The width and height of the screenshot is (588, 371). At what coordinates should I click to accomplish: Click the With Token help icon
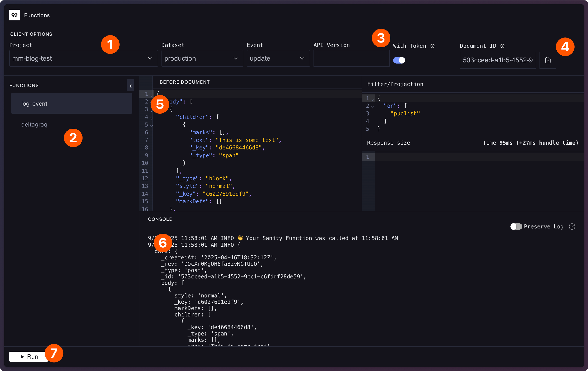click(432, 46)
